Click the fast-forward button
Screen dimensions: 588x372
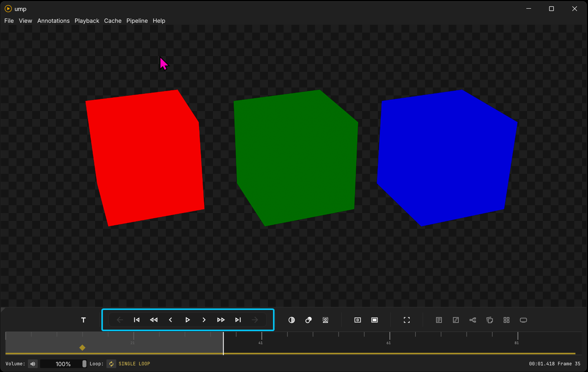pos(221,320)
